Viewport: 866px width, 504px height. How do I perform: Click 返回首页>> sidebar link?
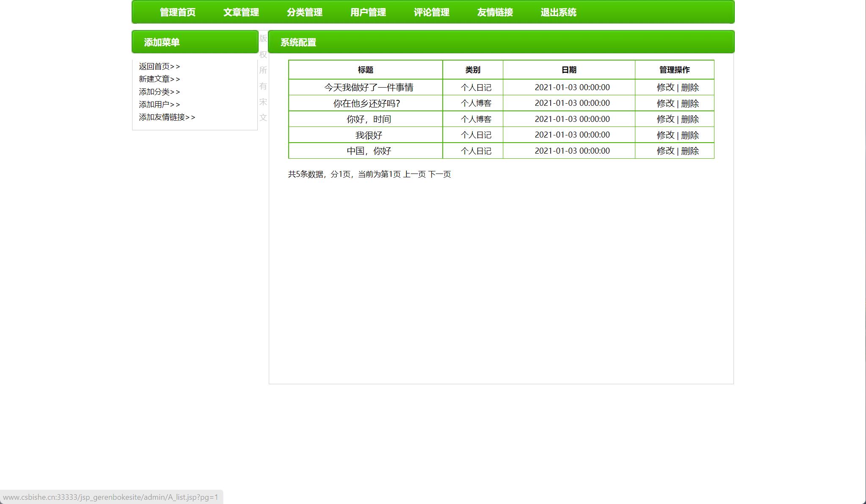pos(159,66)
